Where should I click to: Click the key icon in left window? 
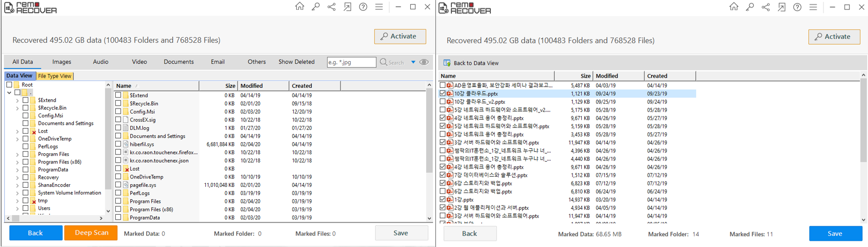point(315,7)
